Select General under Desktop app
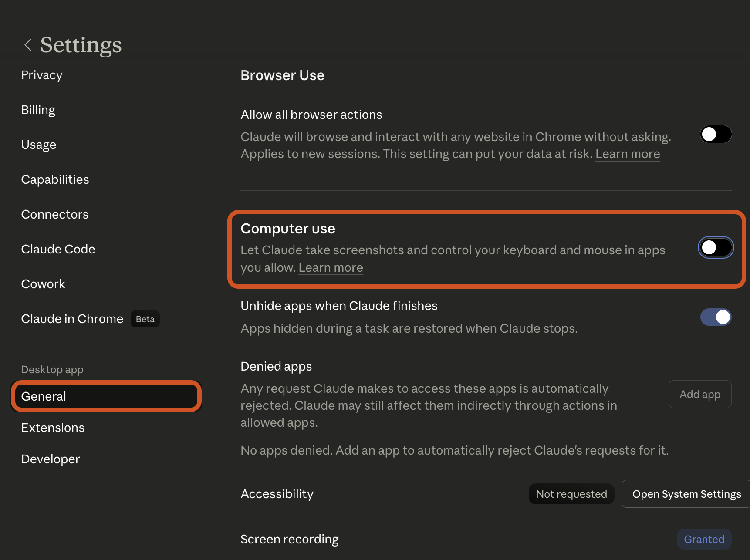 click(106, 396)
